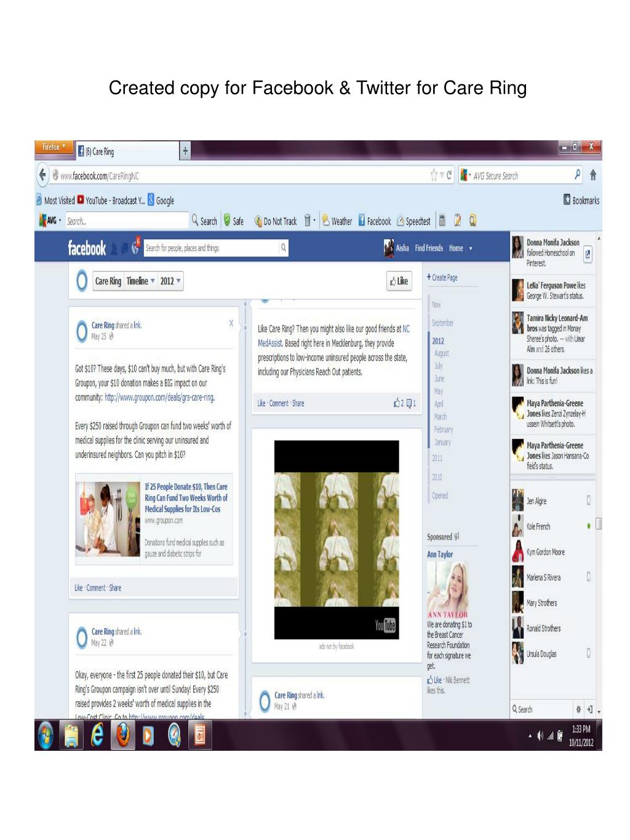This screenshot has height=840, width=630.
Task: Hide the May 25 post with X
Action: pyautogui.click(x=231, y=323)
